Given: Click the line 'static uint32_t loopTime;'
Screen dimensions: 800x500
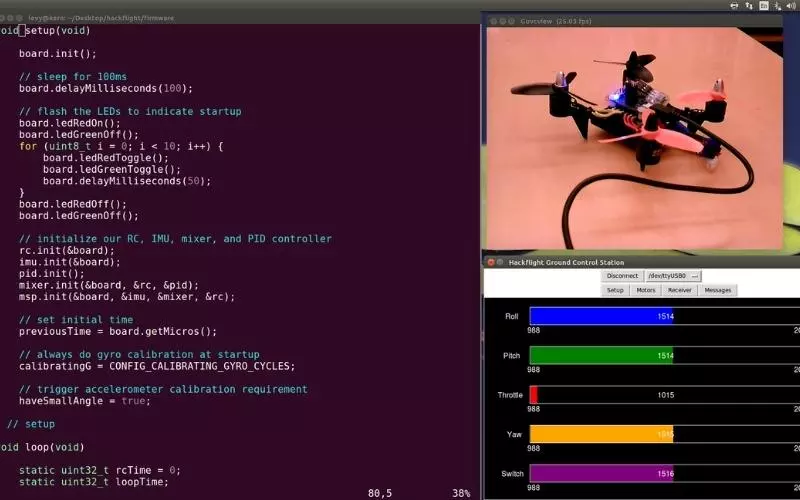Looking at the screenshot, I should pos(94,482).
